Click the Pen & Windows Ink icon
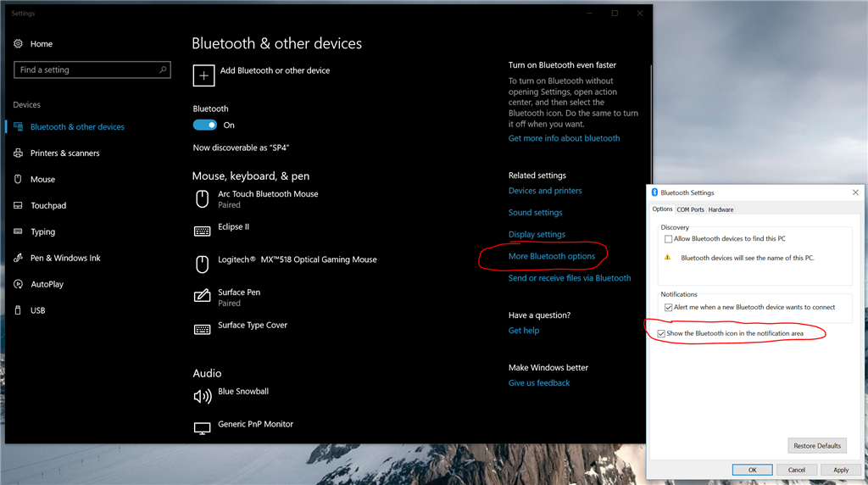The width and height of the screenshot is (868, 485). pos(19,258)
